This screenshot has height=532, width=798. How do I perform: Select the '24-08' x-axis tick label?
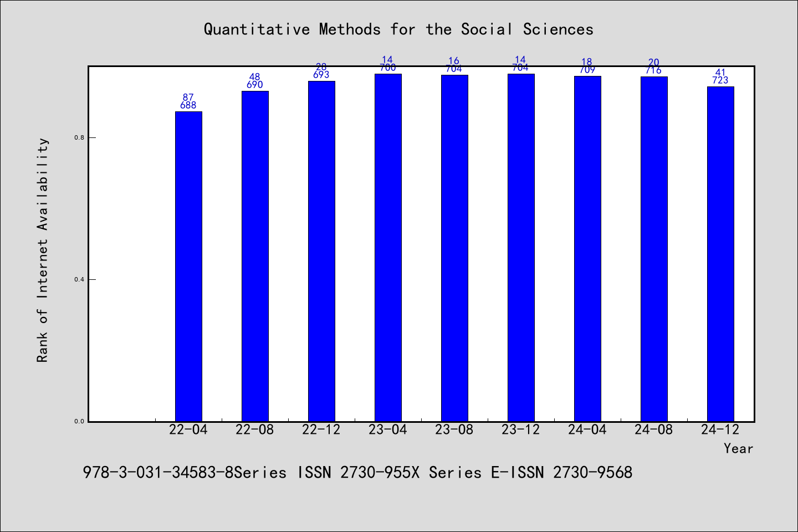[x=654, y=429]
